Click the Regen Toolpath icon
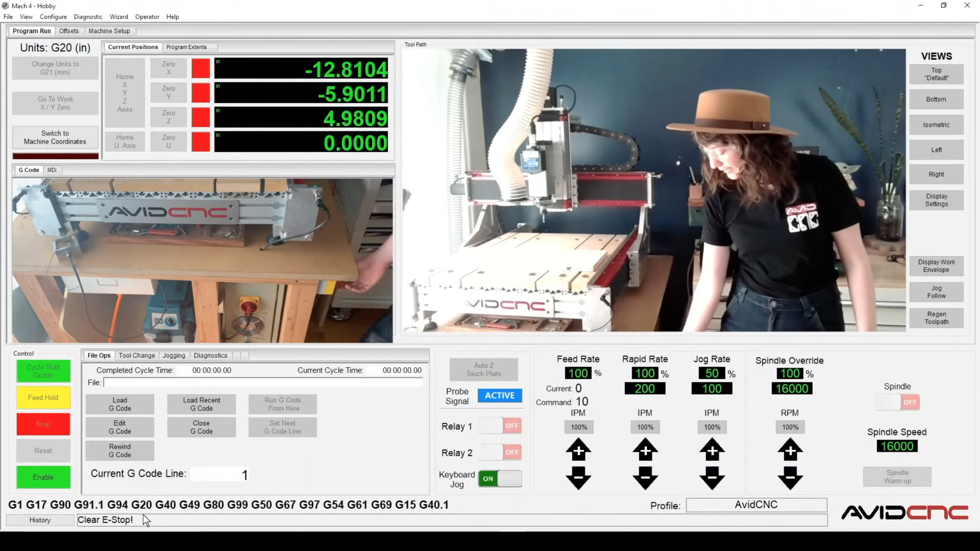Screen dimensions: 980x551 pyautogui.click(x=936, y=317)
